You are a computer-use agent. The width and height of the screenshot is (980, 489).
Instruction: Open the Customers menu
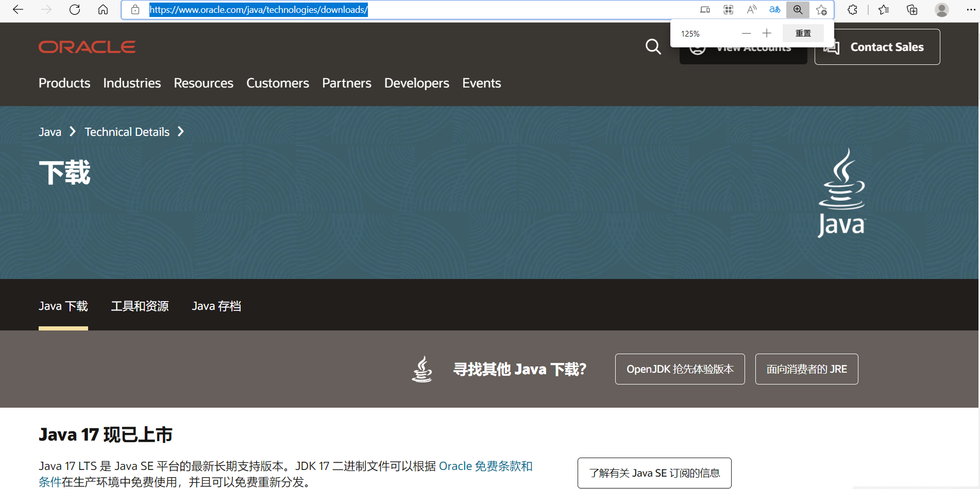click(x=278, y=83)
